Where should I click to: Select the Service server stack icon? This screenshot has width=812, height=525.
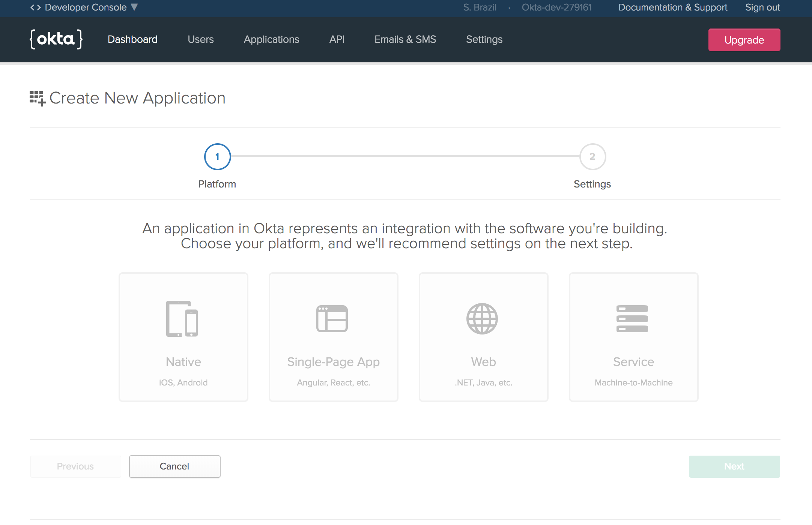(x=632, y=319)
